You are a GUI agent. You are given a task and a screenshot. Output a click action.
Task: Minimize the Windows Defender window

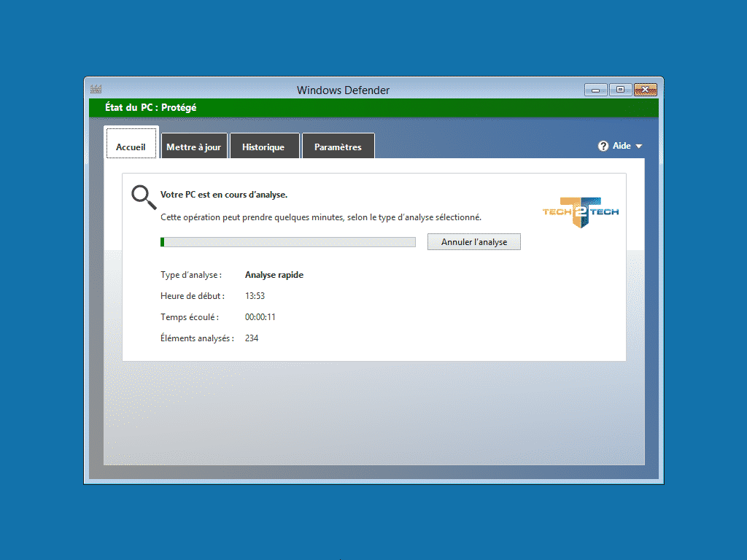click(595, 90)
